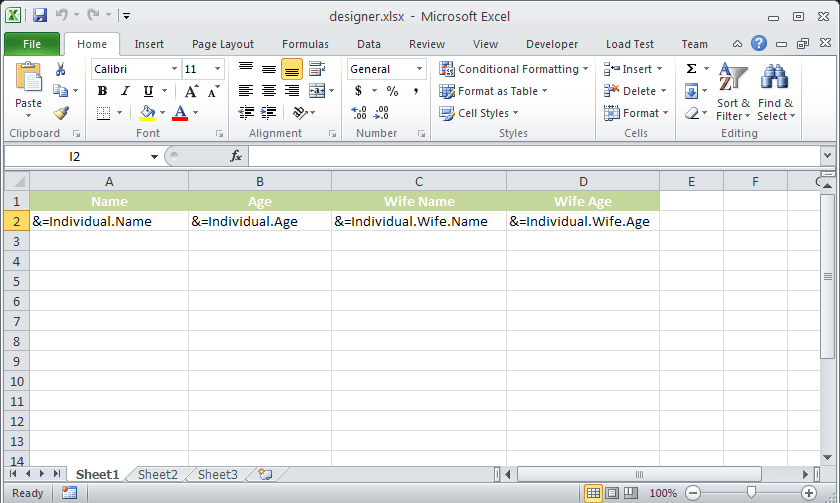This screenshot has width=840, height=503.
Task: Open Cell Styles gallery
Action: pos(478,113)
